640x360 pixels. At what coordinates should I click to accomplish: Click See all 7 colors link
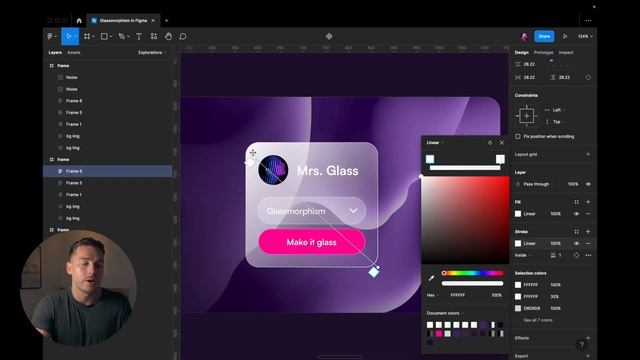point(538,320)
